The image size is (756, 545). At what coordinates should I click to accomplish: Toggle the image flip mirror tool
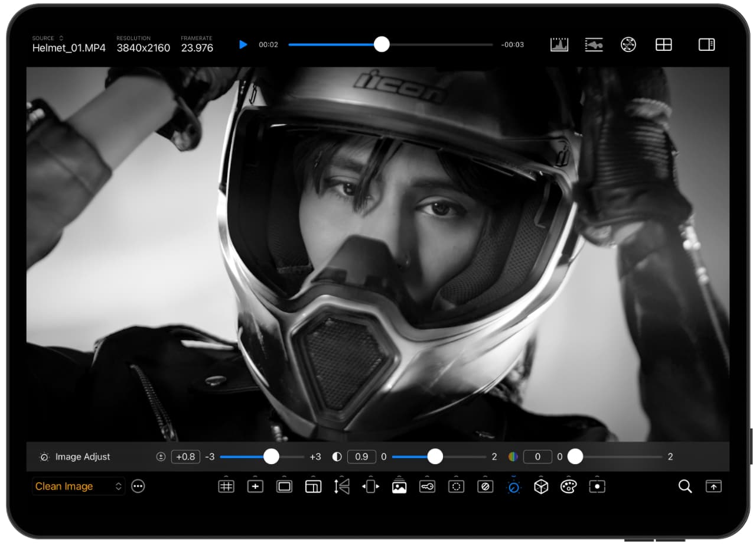(342, 486)
